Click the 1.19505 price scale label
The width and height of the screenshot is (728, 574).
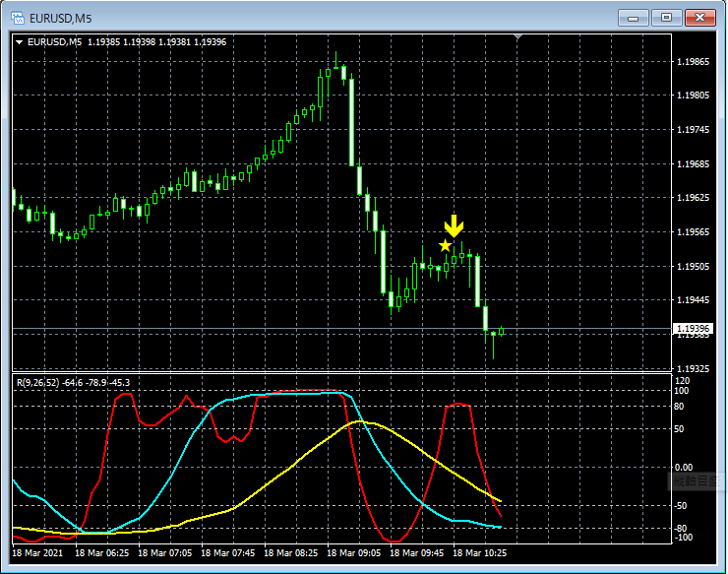click(694, 266)
